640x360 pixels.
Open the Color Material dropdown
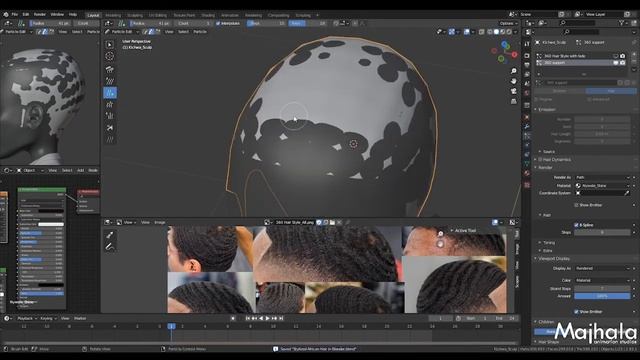tap(602, 280)
